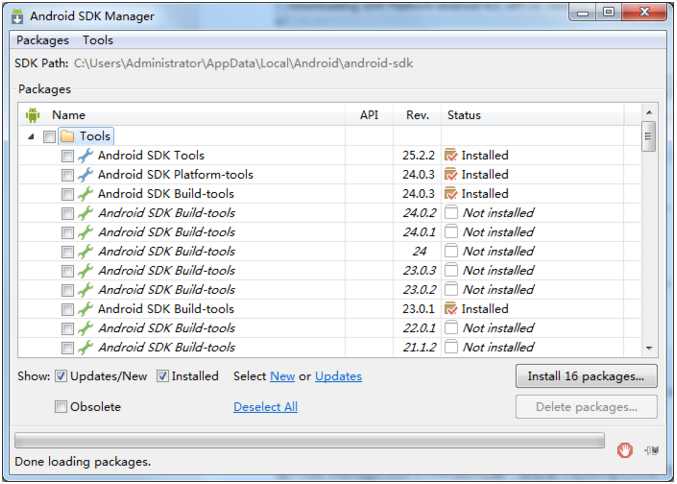Click the API column header
The image size is (677, 484).
[x=369, y=115]
